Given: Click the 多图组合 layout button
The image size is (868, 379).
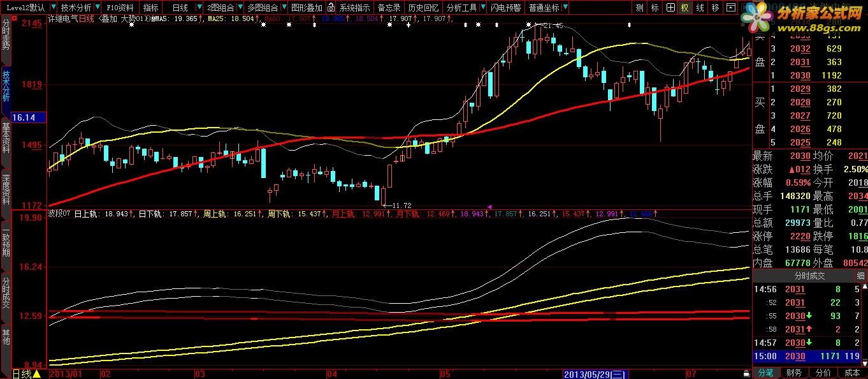Looking at the screenshot, I should (x=261, y=8).
